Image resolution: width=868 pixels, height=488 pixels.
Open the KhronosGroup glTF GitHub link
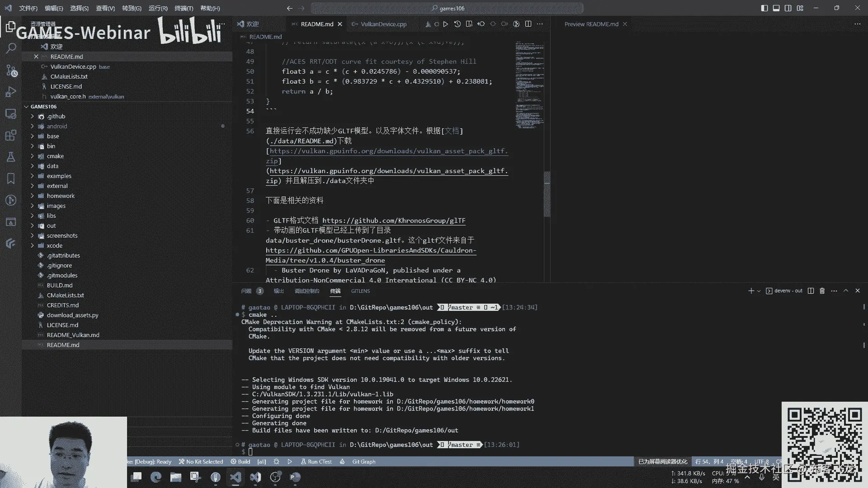(x=393, y=221)
